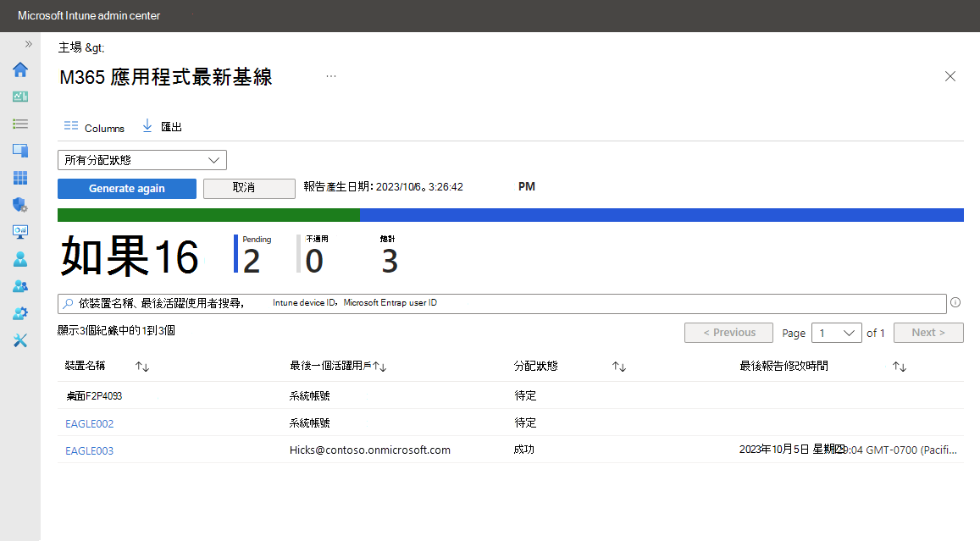
Task: Open the Apps grid sidebar icon
Action: point(20,178)
